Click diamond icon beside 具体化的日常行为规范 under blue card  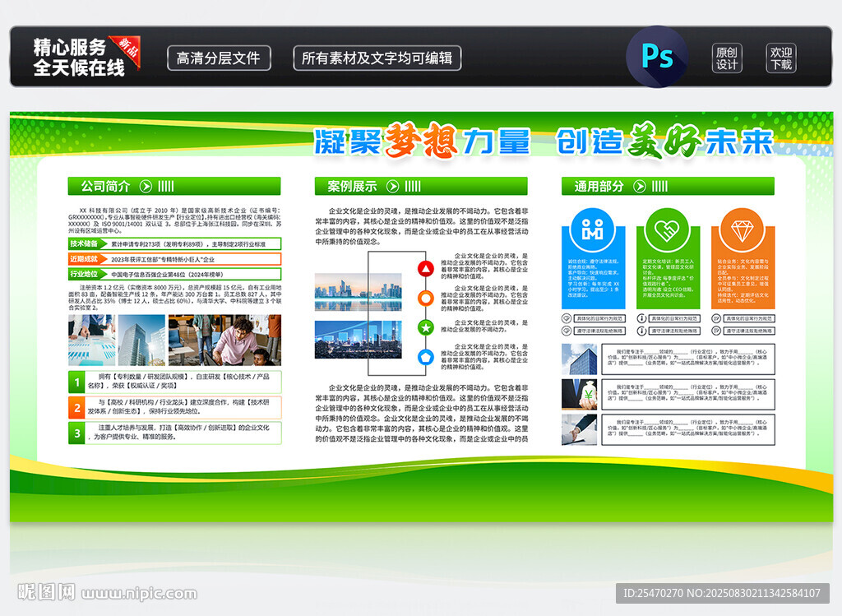(566, 318)
